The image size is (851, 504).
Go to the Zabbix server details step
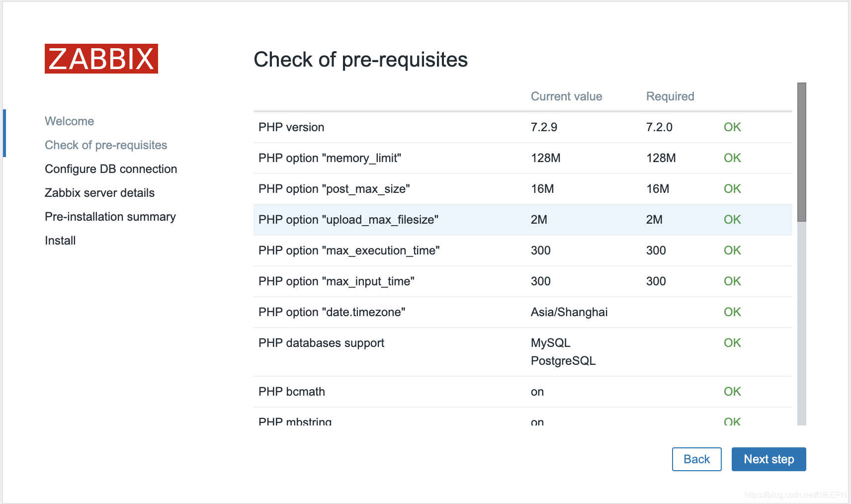click(x=99, y=192)
